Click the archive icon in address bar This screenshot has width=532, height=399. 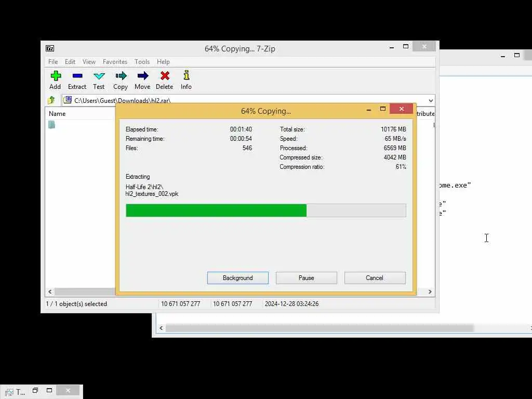(68, 100)
